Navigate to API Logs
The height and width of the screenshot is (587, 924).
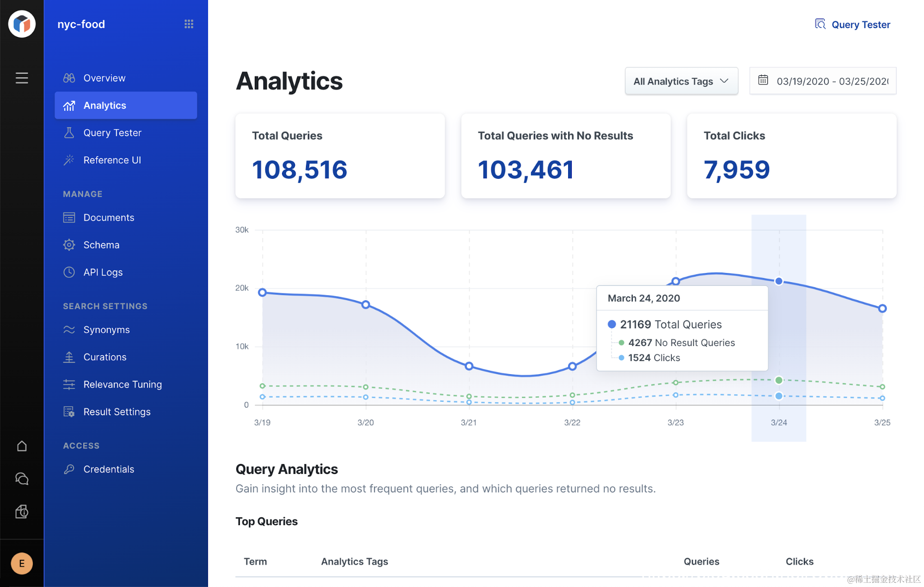(103, 272)
